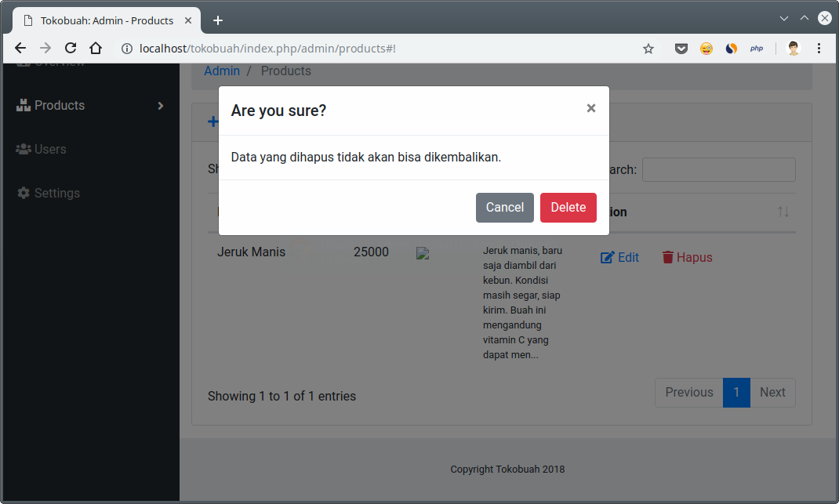Bookmark the page using the star icon
Viewport: 839px width, 504px height.
click(648, 48)
